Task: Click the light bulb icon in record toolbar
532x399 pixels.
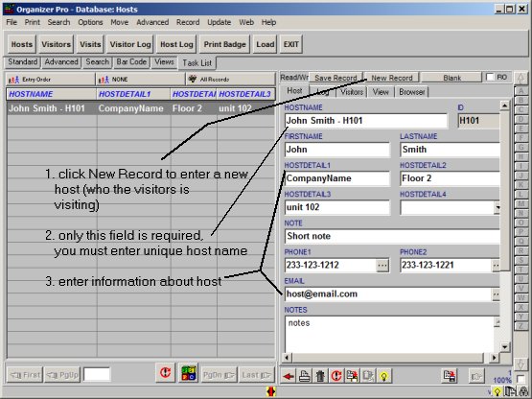Action: (x=383, y=376)
